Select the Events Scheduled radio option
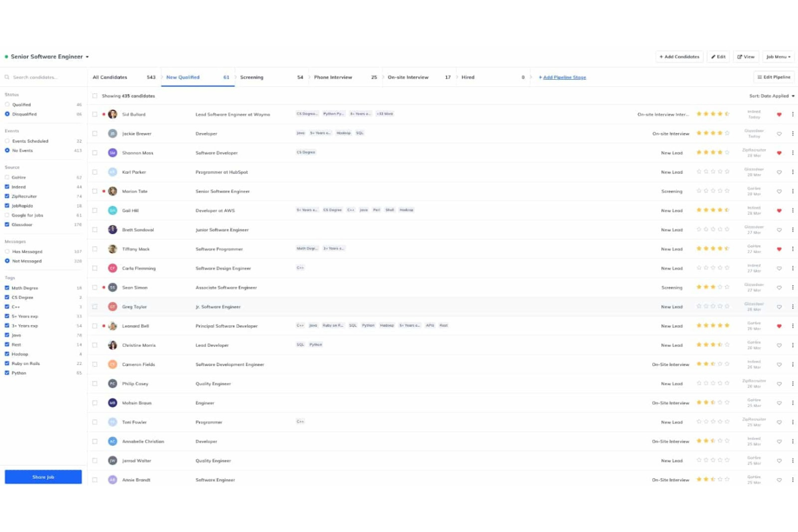Image resolution: width=798 pixels, height=532 pixels. 7,141
